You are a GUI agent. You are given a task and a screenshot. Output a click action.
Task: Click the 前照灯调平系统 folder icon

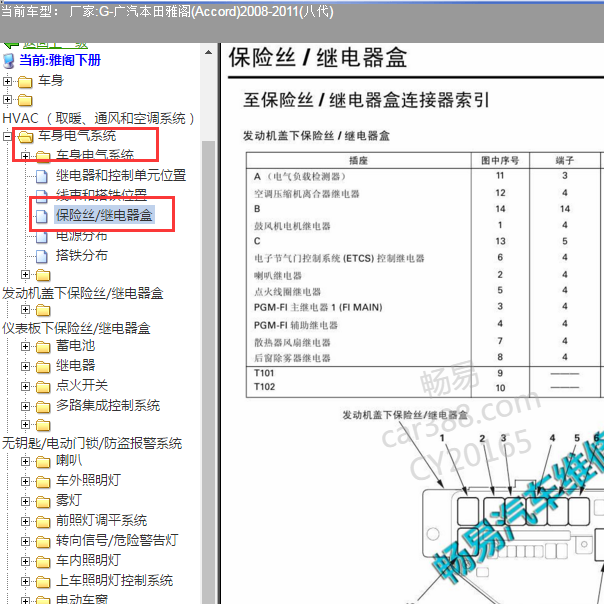click(x=43, y=522)
